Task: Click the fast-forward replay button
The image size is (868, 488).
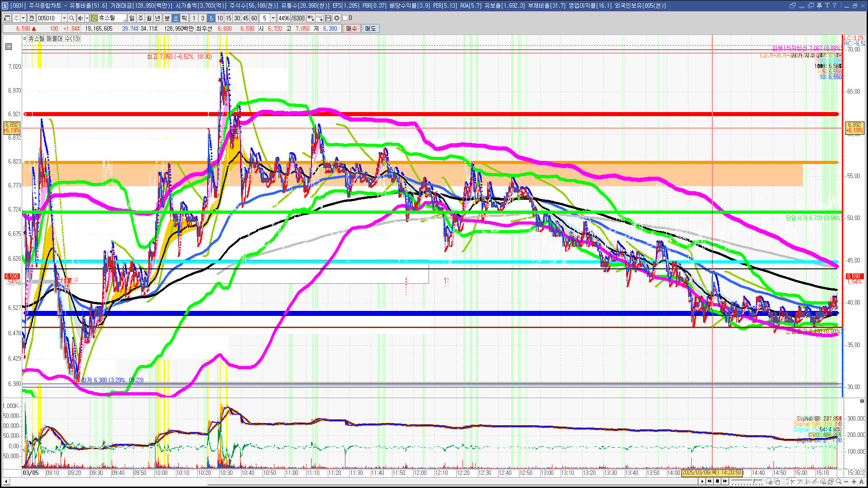Action: click(725, 481)
